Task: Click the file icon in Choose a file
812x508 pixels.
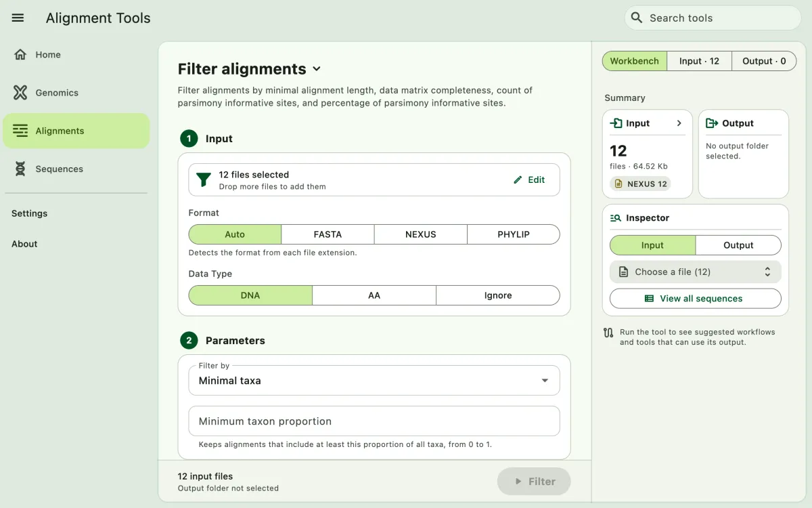Action: [623, 272]
